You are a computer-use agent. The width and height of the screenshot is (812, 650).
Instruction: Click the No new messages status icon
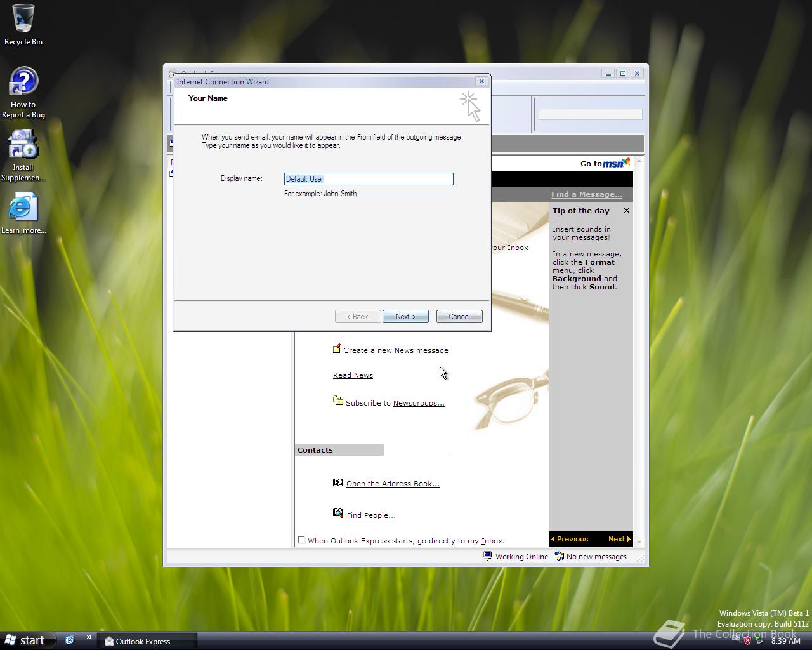tap(559, 556)
